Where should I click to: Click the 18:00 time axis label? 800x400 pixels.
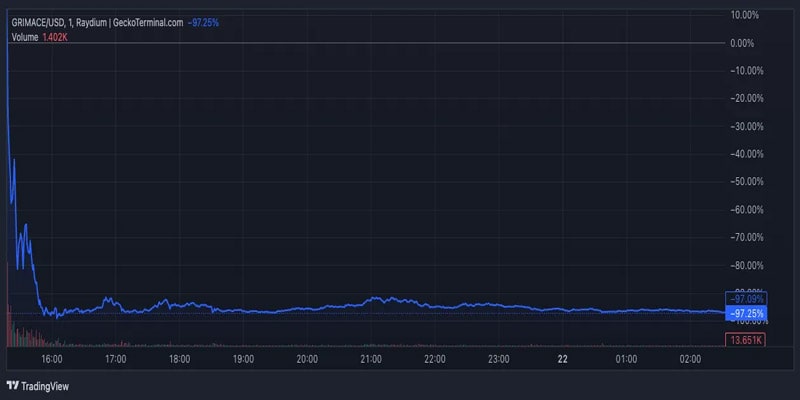[180, 359]
